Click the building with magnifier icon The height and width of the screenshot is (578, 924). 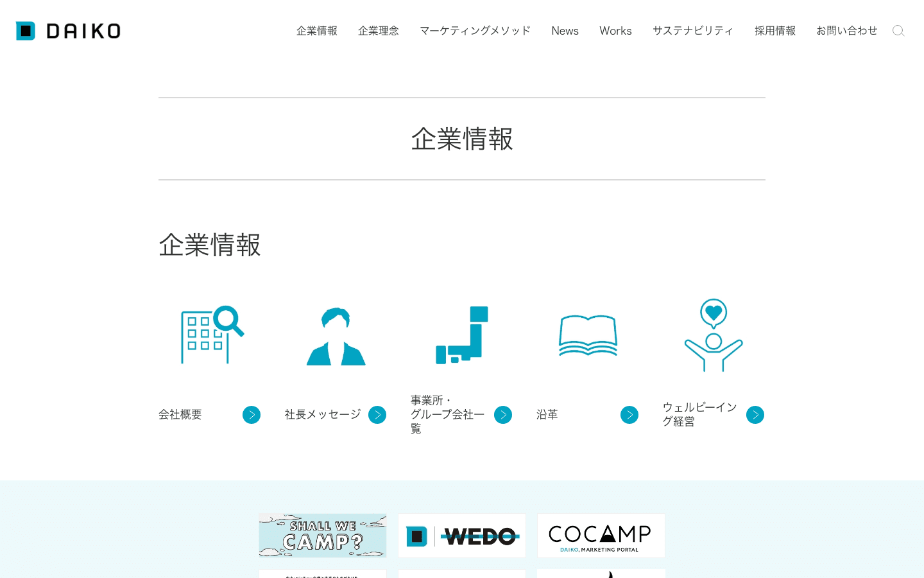(x=212, y=335)
